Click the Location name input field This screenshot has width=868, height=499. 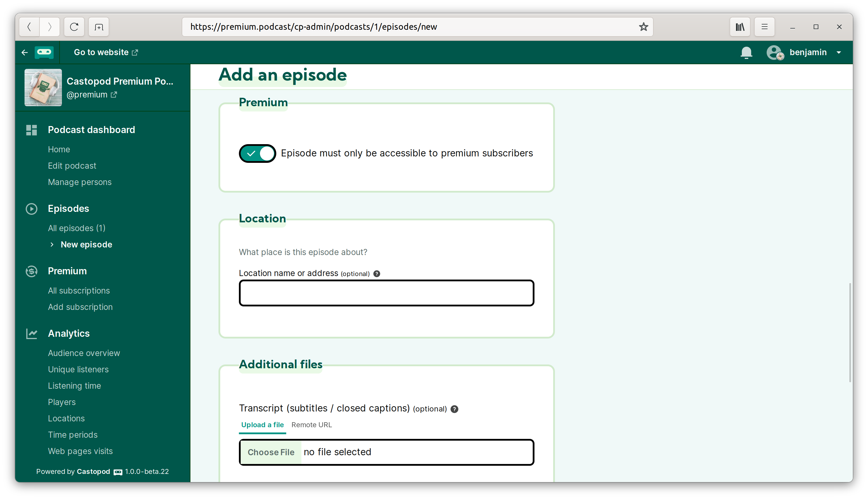(x=386, y=292)
